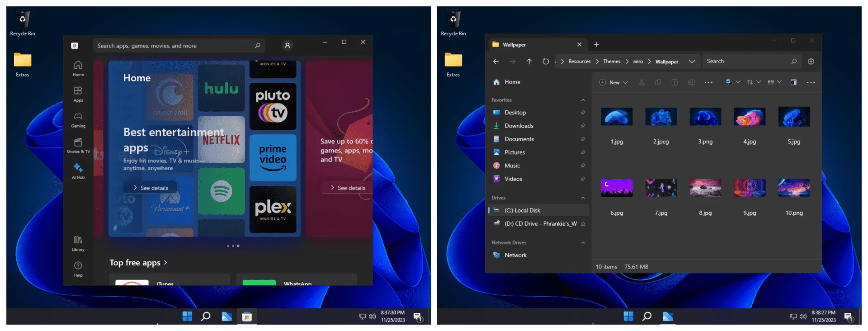Open the Top free apps list
The height and width of the screenshot is (331, 868).
pyautogui.click(x=138, y=263)
